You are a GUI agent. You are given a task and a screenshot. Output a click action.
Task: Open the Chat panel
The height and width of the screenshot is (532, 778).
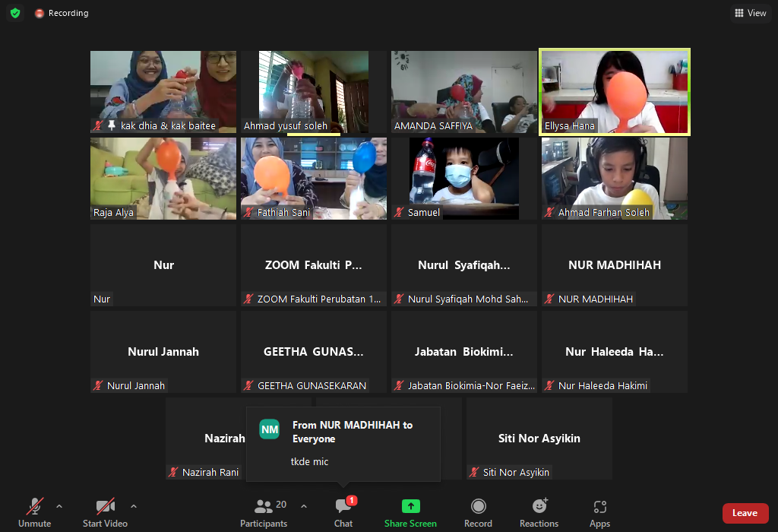(343, 511)
